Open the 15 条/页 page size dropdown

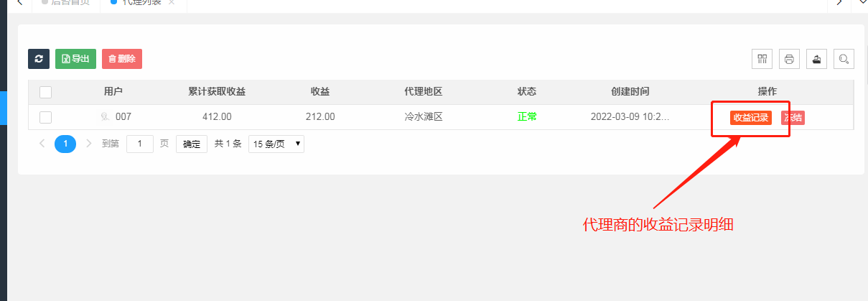click(x=276, y=144)
